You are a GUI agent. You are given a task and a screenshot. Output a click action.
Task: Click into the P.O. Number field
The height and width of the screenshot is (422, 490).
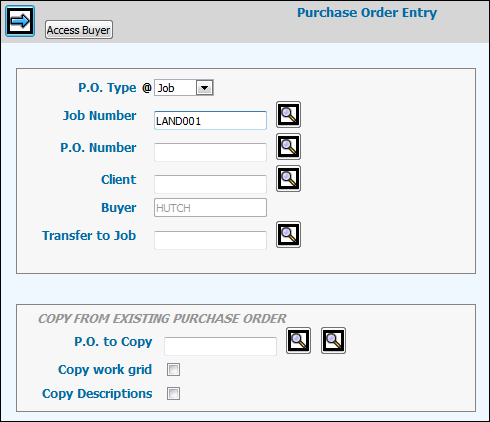coord(210,153)
